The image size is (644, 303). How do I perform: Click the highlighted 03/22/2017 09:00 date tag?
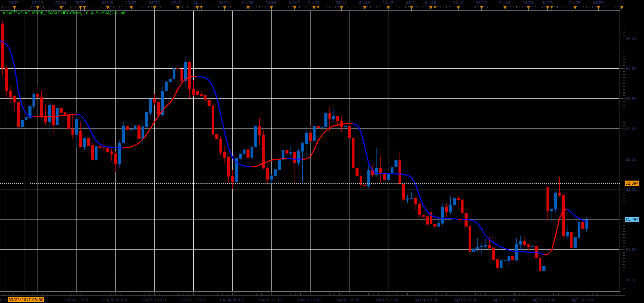pos(26,300)
